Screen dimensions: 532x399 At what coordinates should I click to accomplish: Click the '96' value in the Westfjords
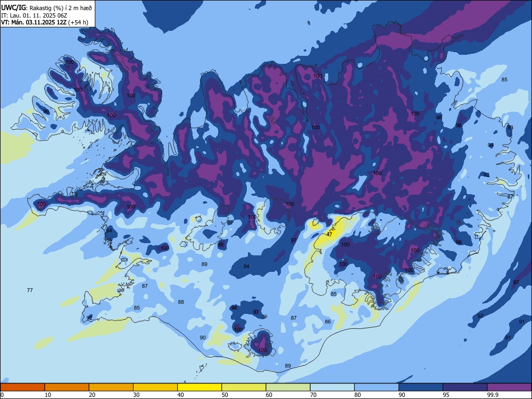[46, 111]
